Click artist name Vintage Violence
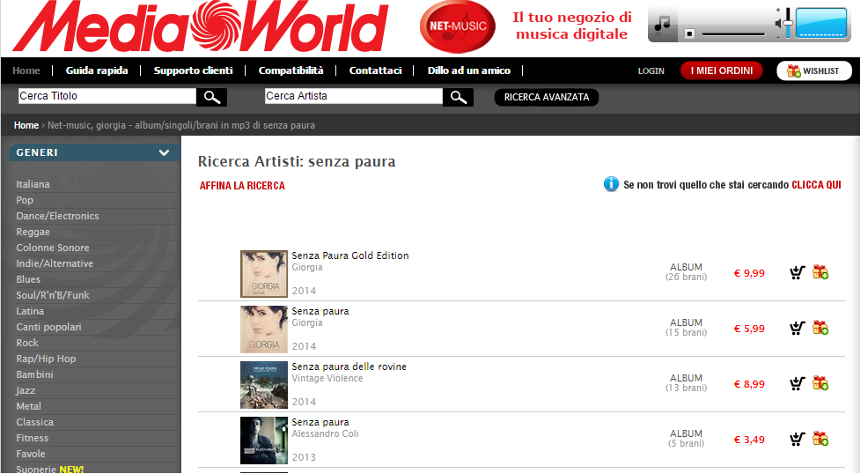This screenshot has height=474, width=868. 327,378
